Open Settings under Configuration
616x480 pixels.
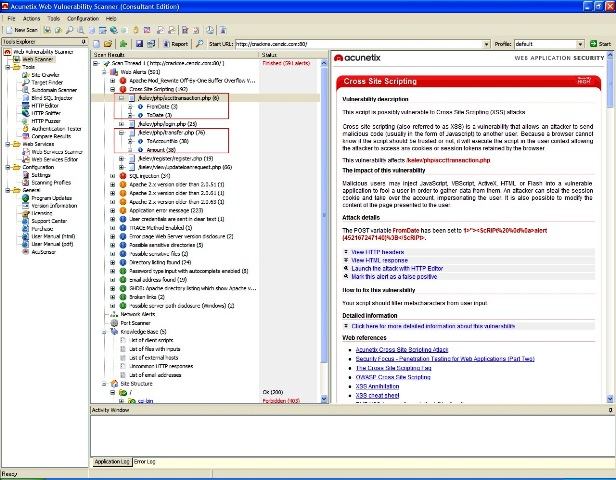tap(40, 175)
